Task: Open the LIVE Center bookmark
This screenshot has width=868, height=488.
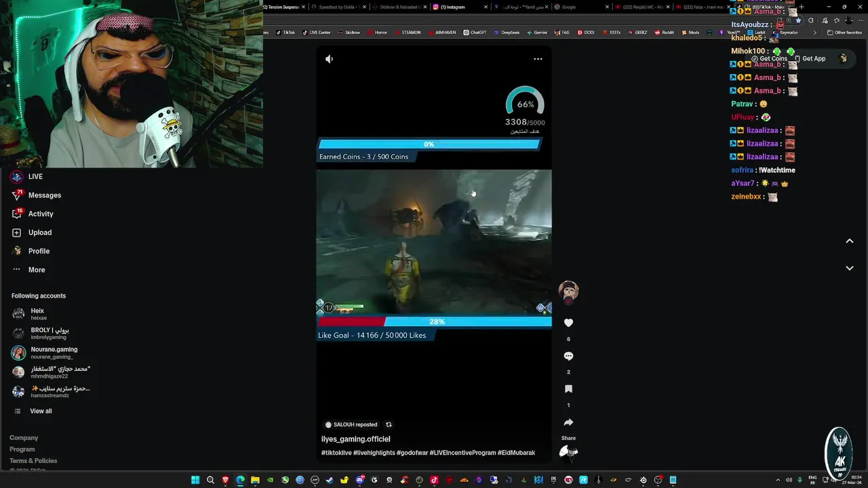Action: (x=316, y=33)
